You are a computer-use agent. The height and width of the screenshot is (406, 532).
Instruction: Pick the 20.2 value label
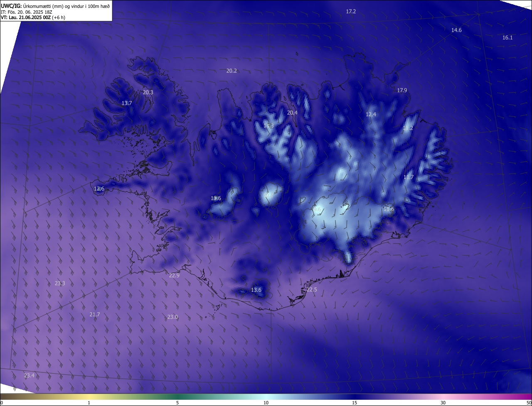tap(232, 71)
